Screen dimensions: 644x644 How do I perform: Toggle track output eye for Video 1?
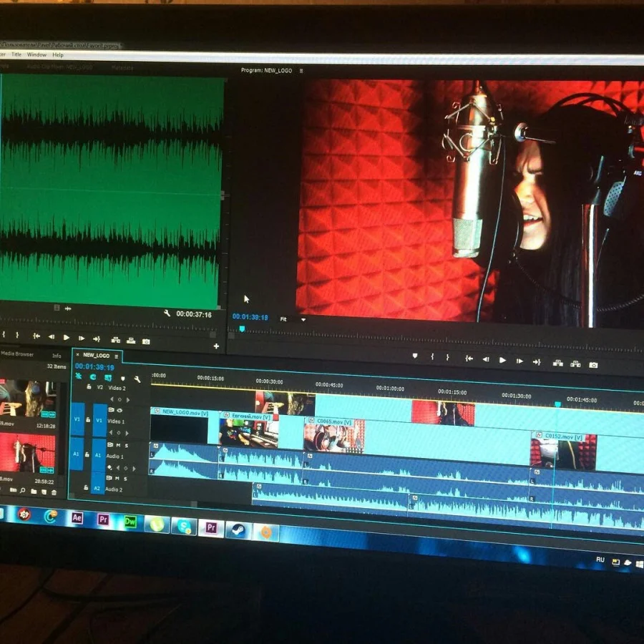coord(119,411)
